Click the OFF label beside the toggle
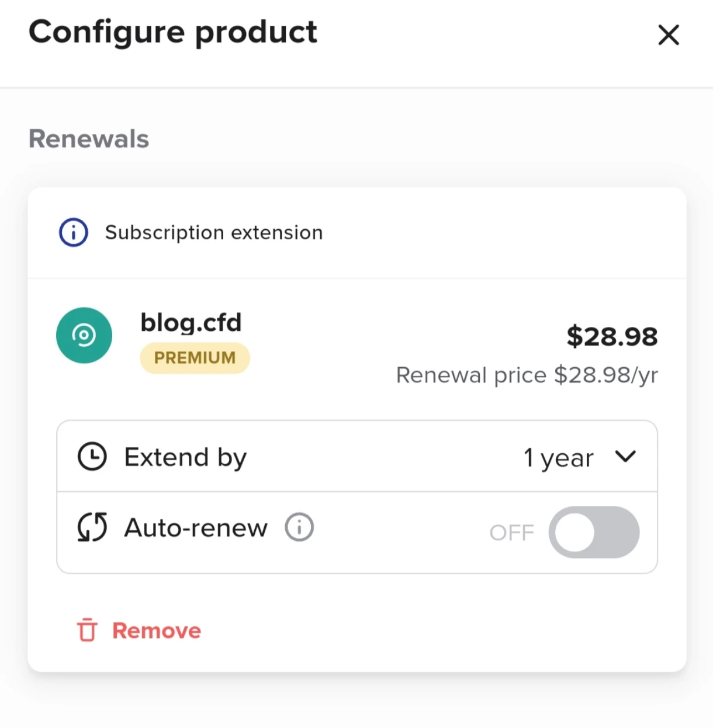The height and width of the screenshot is (728, 713). pyautogui.click(x=512, y=533)
